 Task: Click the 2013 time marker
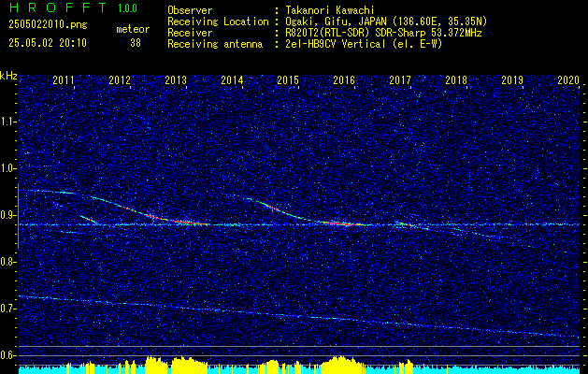click(176, 79)
